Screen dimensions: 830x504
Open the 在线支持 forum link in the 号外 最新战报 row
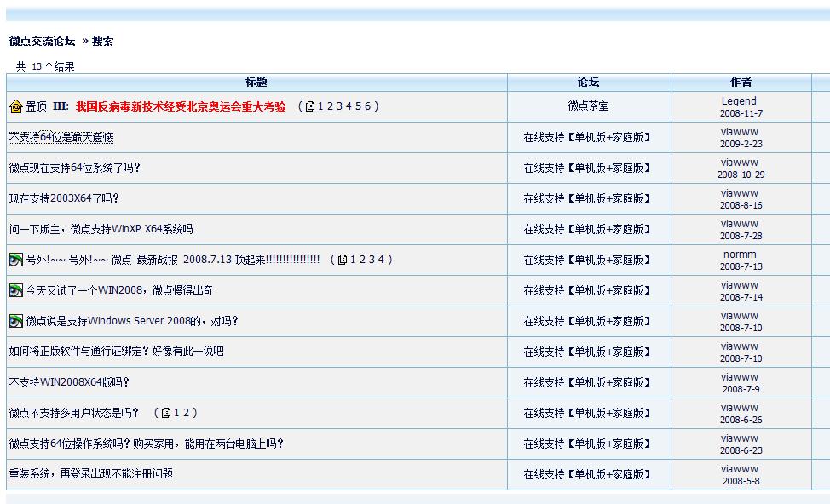(587, 261)
